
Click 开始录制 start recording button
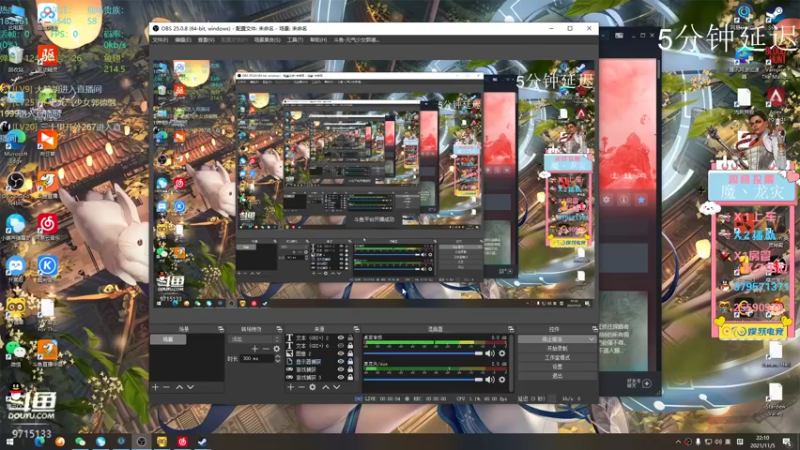coord(557,348)
